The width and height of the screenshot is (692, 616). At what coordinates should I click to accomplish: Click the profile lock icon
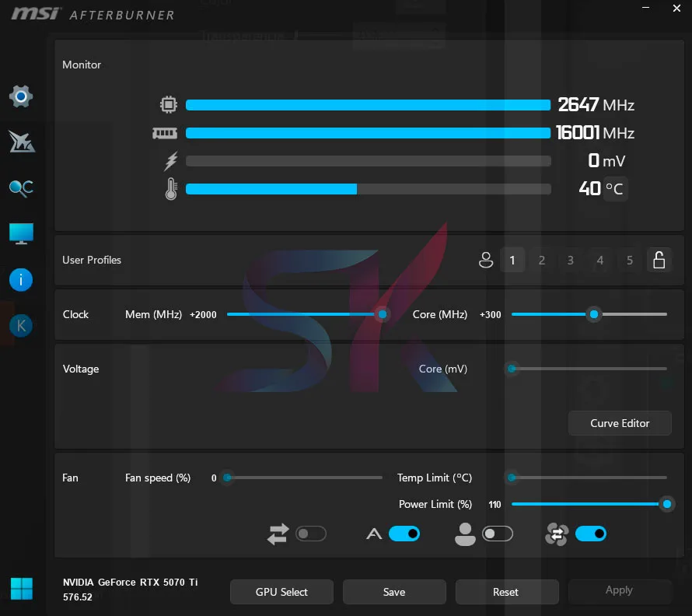[659, 260]
